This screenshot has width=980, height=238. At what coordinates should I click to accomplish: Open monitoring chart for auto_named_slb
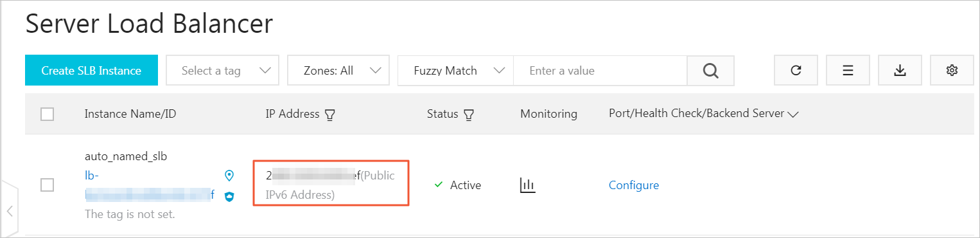pyautogui.click(x=527, y=185)
